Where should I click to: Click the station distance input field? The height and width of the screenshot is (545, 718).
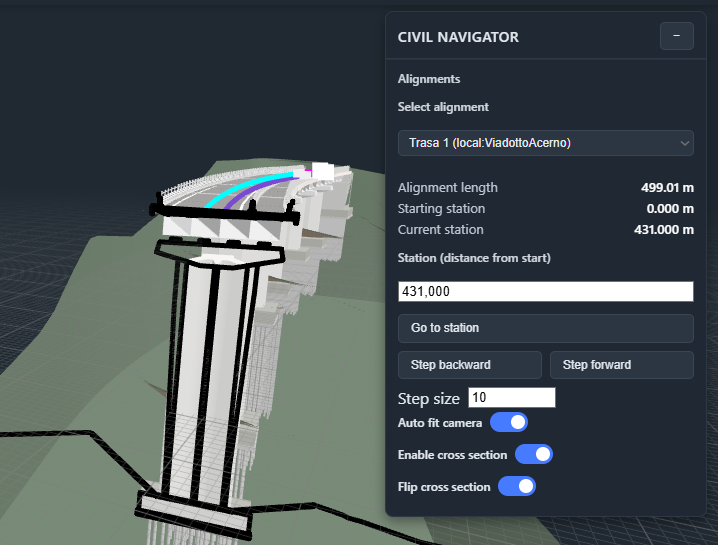point(545,291)
